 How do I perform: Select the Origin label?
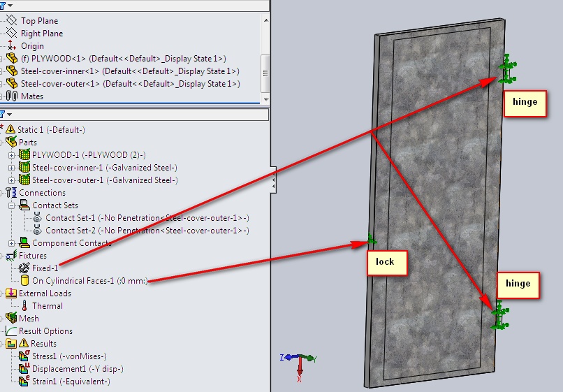click(32, 46)
